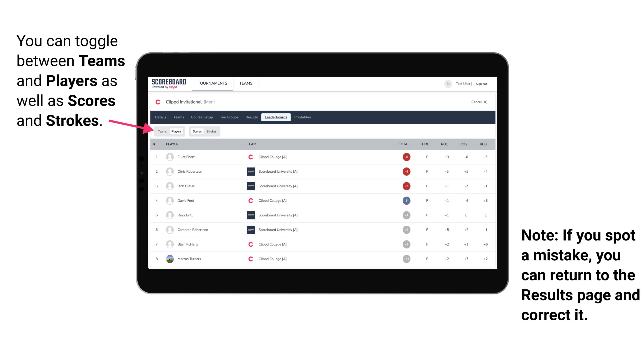644x346 pixels.
Task: Toggle to Strokes display mode
Action: pyautogui.click(x=212, y=131)
